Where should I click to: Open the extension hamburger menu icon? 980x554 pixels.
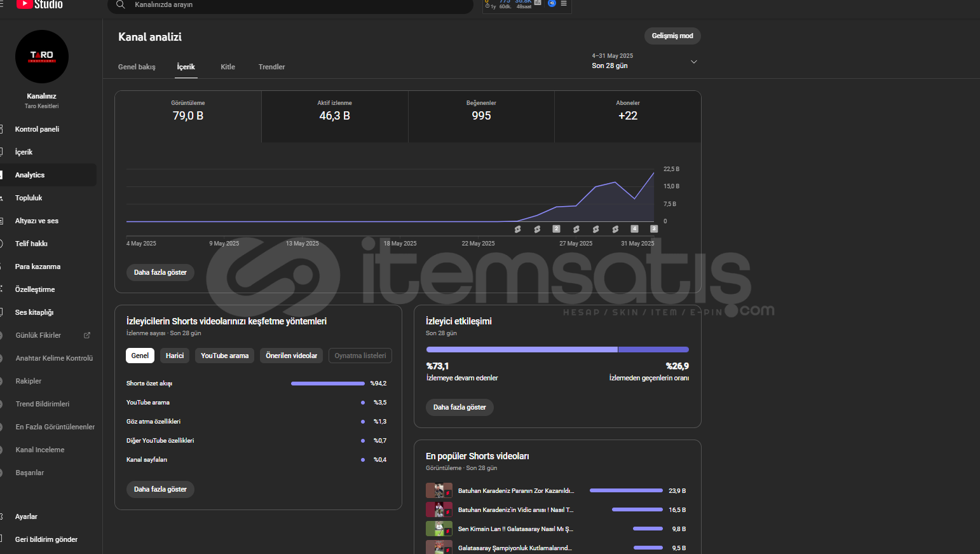click(564, 3)
